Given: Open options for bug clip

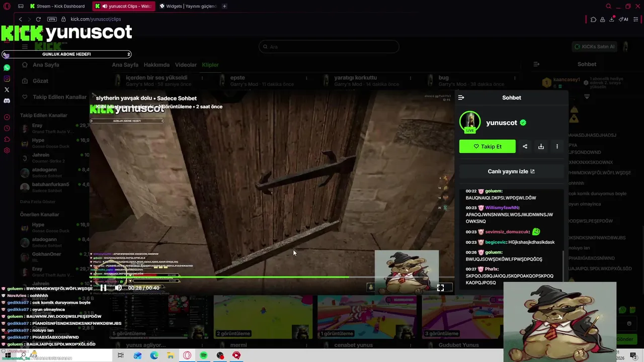Looking at the screenshot, I should (x=515, y=78).
